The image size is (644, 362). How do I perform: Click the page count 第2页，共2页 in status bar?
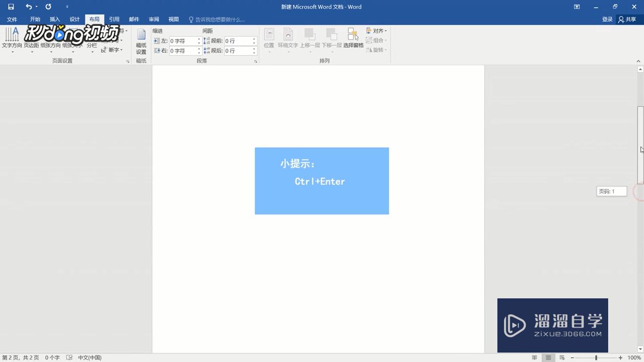tap(21, 358)
